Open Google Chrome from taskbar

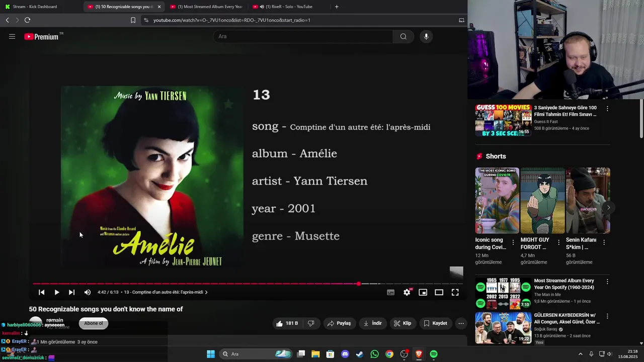click(x=389, y=354)
